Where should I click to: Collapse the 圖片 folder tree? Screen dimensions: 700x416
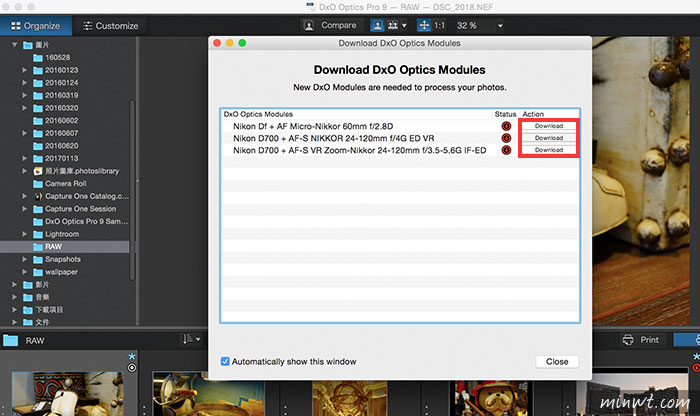[x=15, y=45]
